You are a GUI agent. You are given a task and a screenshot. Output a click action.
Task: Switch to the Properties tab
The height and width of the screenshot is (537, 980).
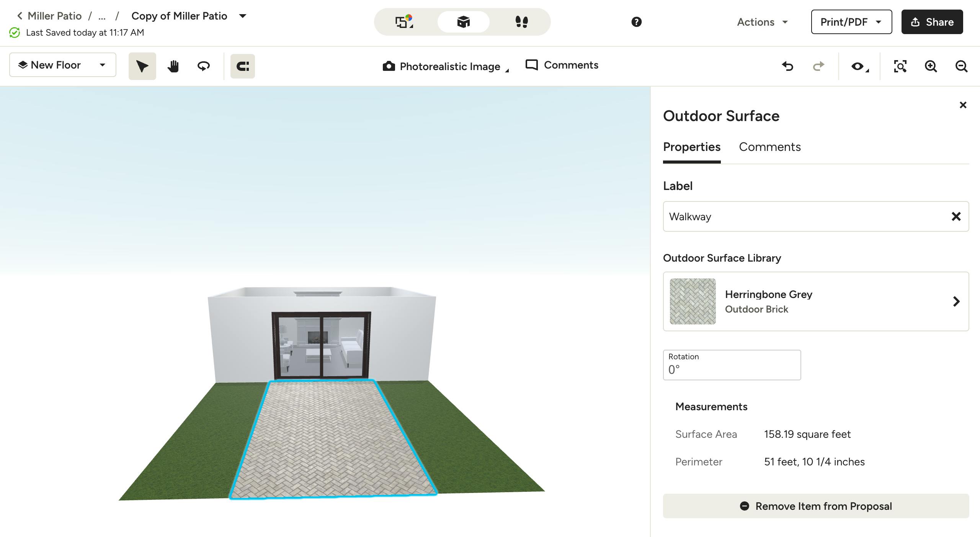coord(692,147)
